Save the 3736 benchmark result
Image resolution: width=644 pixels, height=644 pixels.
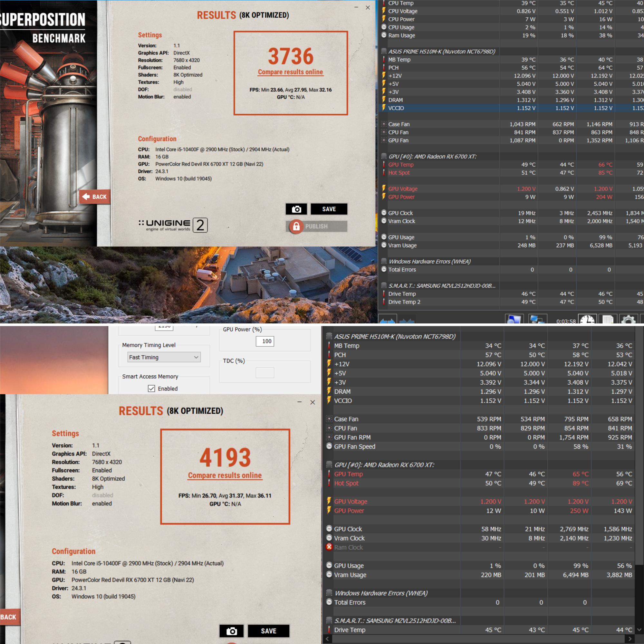tap(329, 209)
